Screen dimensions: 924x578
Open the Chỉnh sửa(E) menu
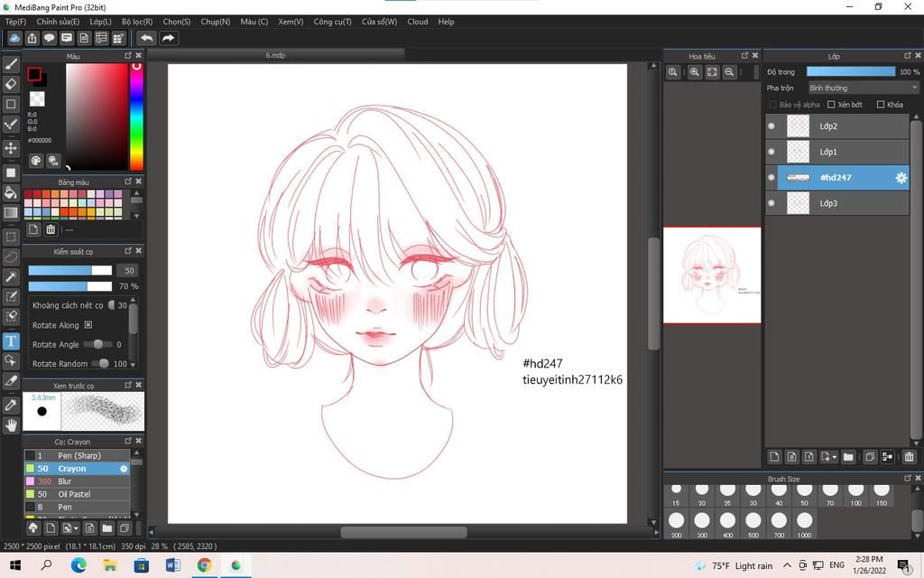[58, 22]
